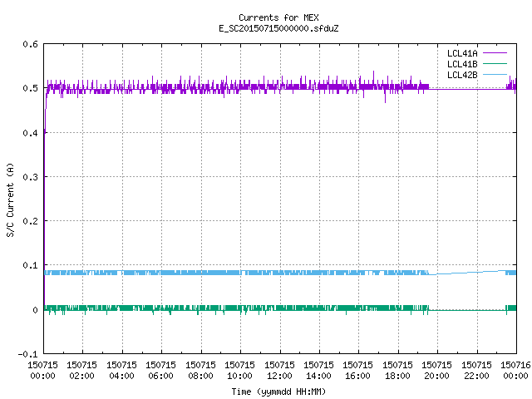Click the x-axis tick '150715 10:00'
The image size is (532, 399).
(239, 371)
